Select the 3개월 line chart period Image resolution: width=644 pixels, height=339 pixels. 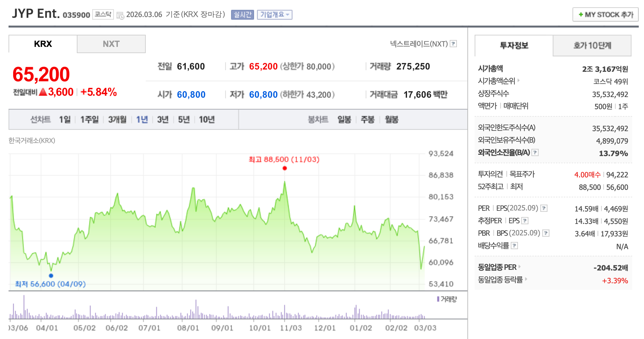pyautogui.click(x=117, y=120)
